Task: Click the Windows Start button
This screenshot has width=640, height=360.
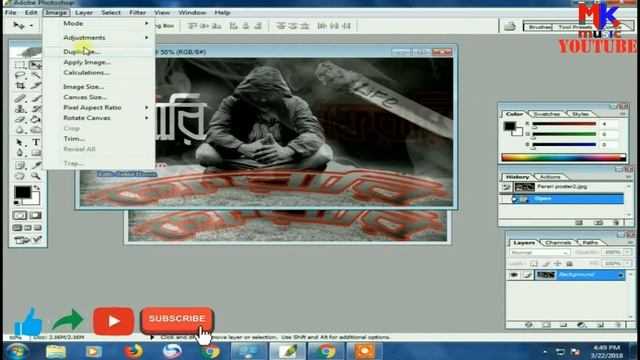Action: click(x=17, y=351)
